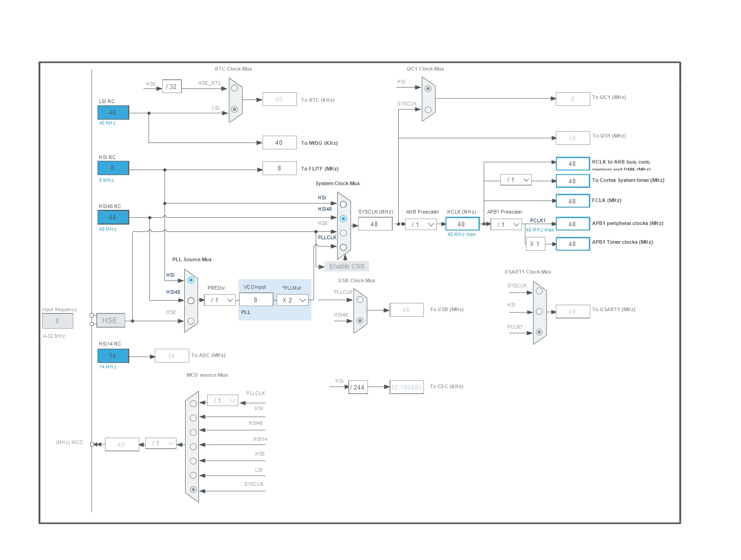
Task: Open the MCO output divider dropdown
Action: (x=161, y=443)
